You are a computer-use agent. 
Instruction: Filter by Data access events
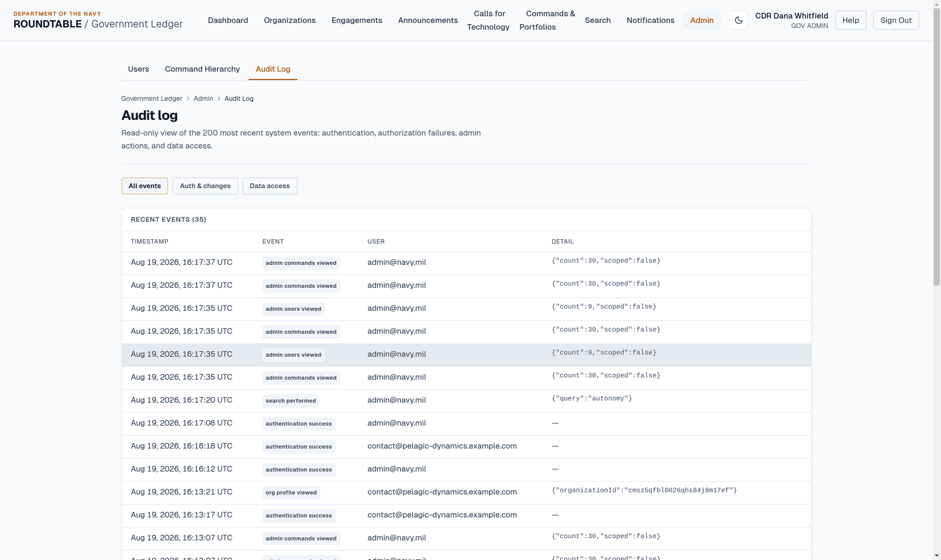pos(269,186)
